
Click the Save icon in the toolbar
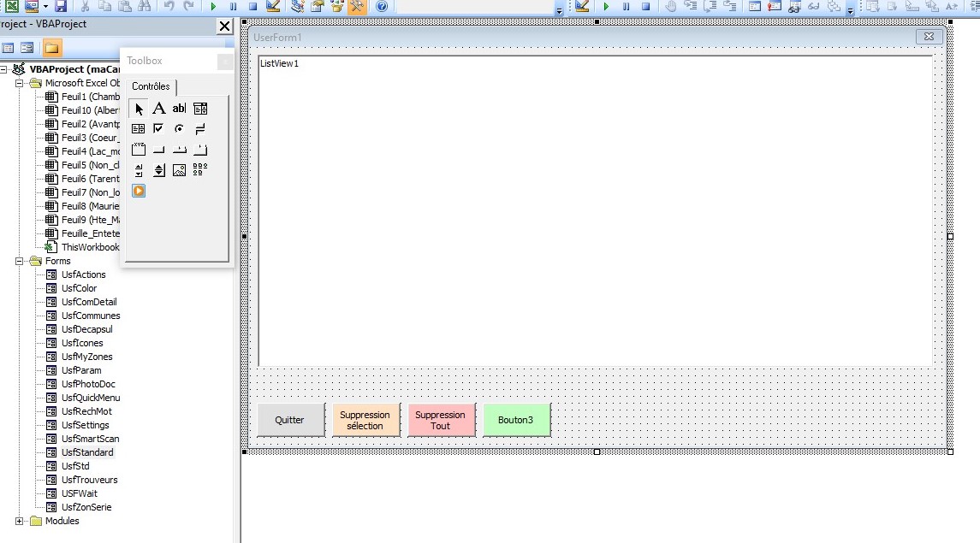point(61,6)
